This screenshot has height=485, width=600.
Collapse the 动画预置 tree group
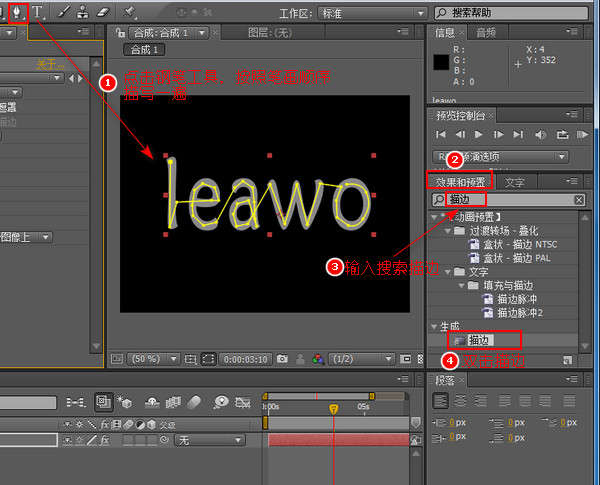(434, 217)
